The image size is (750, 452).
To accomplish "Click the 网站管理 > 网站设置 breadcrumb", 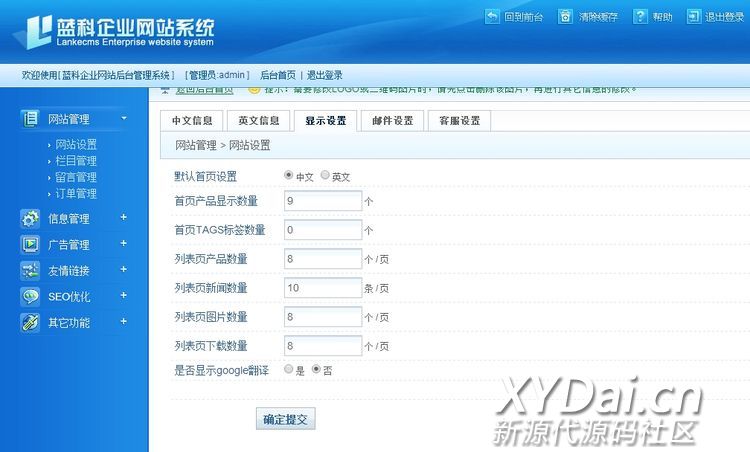I will pos(222,145).
